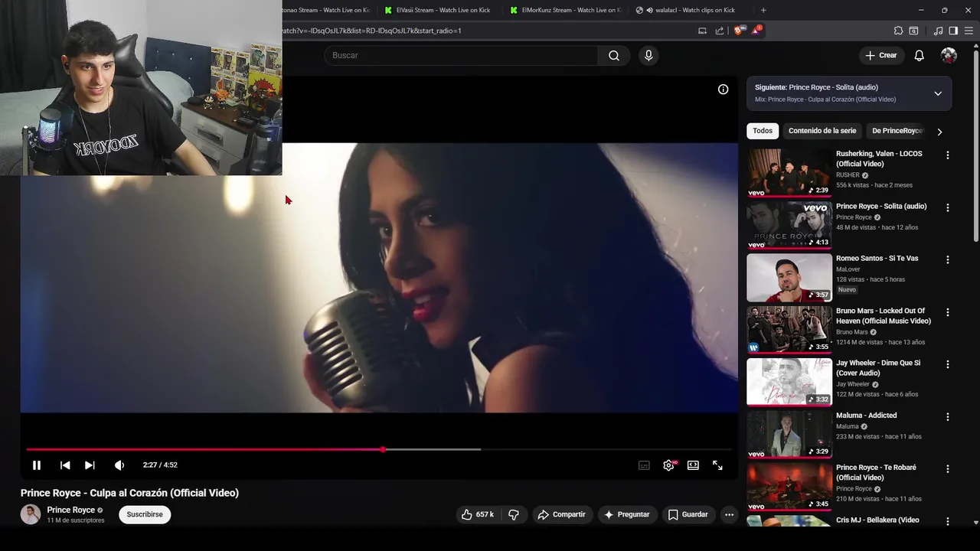Click the Crear button
The height and width of the screenshot is (551, 980).
(880, 55)
